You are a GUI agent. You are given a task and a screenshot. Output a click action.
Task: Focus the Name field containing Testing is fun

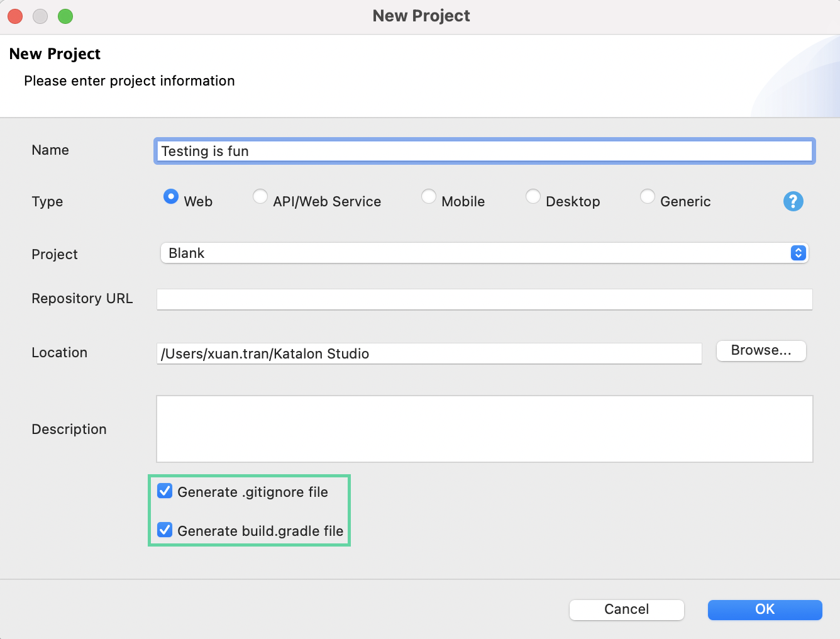tap(484, 151)
